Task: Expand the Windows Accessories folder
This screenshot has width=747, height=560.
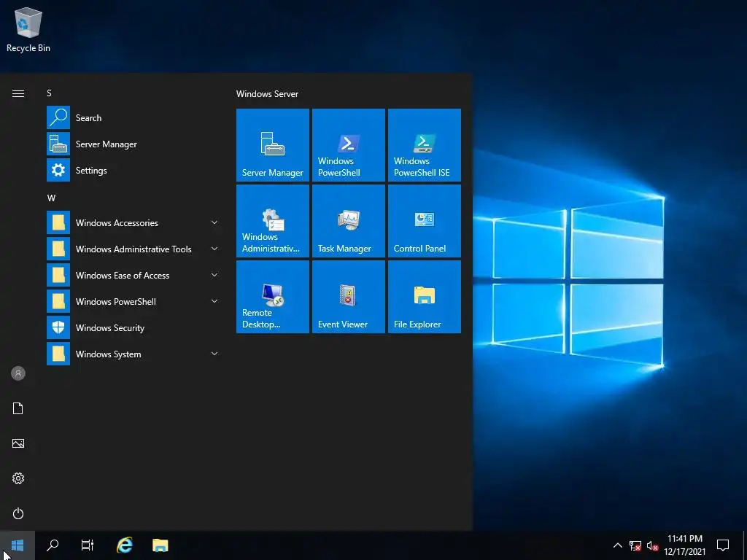Action: coord(133,222)
